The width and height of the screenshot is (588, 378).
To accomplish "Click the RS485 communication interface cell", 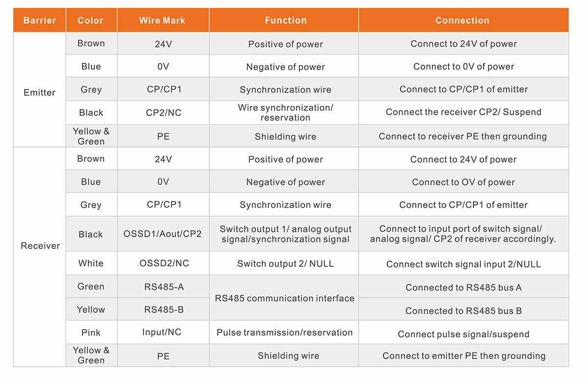I will [x=285, y=298].
